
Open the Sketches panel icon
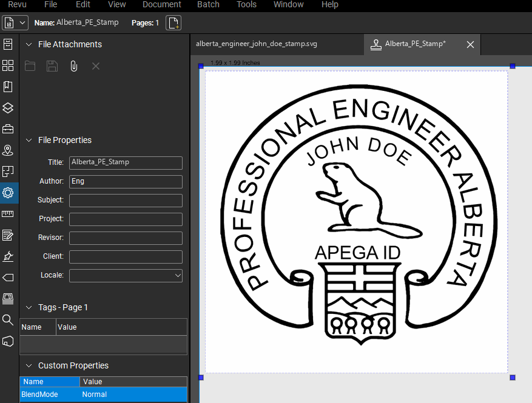click(x=8, y=299)
